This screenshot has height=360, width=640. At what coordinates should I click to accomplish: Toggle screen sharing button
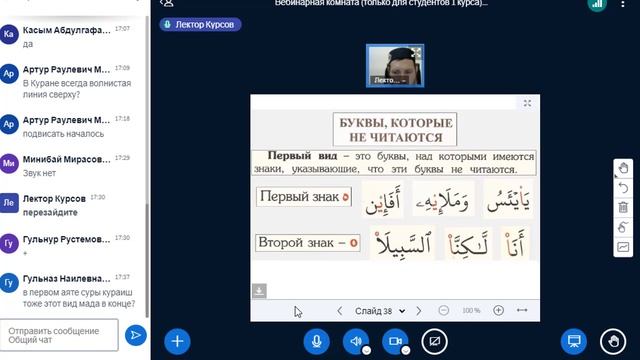pos(434,341)
